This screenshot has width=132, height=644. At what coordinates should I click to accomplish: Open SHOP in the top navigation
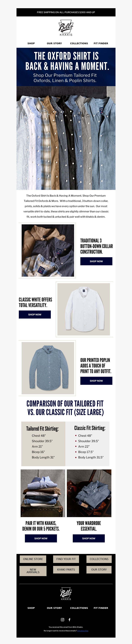point(31,43)
